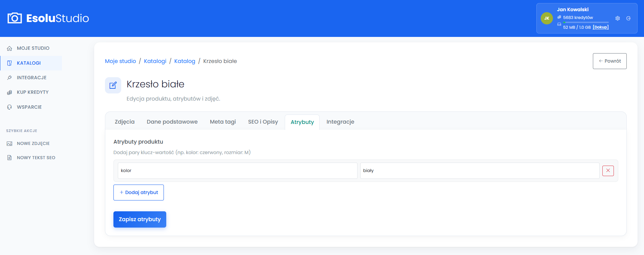
Task: Click the logout icon in user panel
Action: pos(628,18)
